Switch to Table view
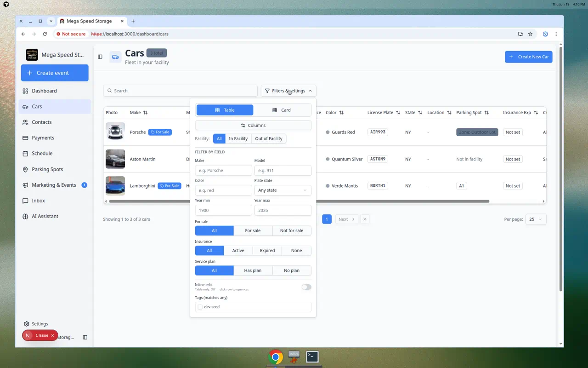Viewport: 588px width, 368px height. click(x=225, y=110)
